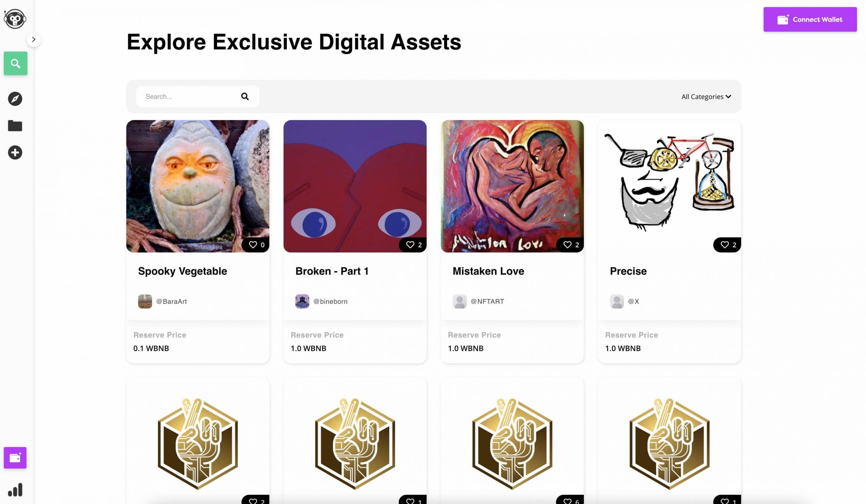This screenshot has height=504, width=866.
Task: Open the purple wallet icon in the sidebar
Action: point(15,458)
